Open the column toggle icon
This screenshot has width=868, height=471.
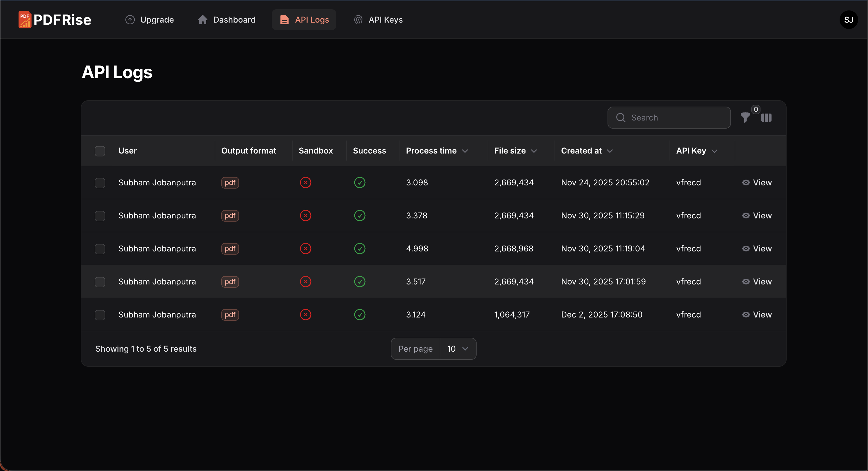(x=766, y=118)
